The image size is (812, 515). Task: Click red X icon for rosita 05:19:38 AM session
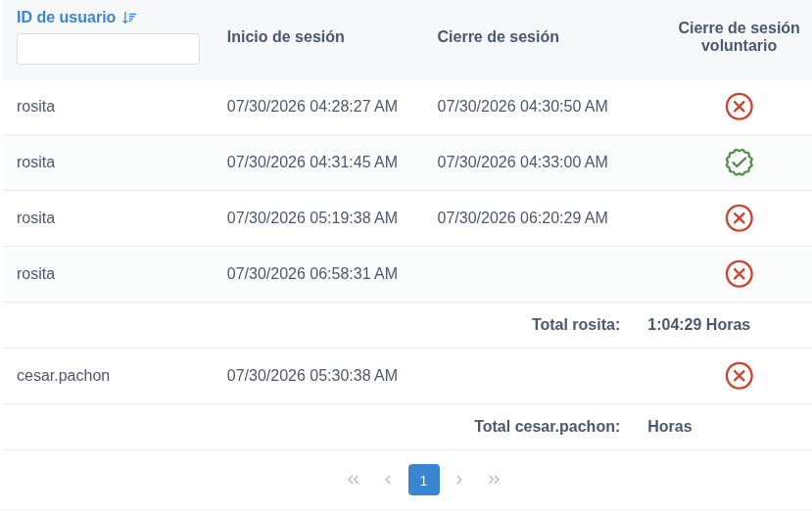point(739,218)
